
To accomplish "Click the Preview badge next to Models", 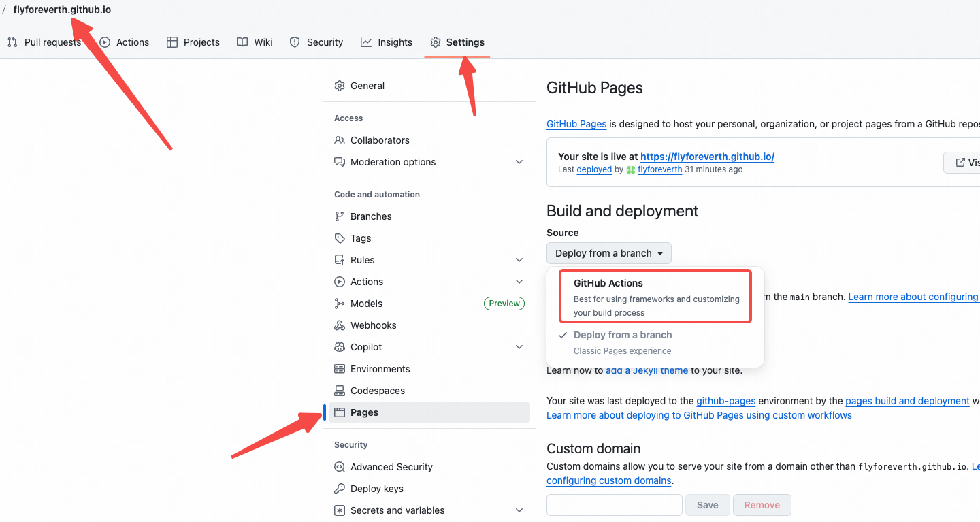I will pos(504,304).
